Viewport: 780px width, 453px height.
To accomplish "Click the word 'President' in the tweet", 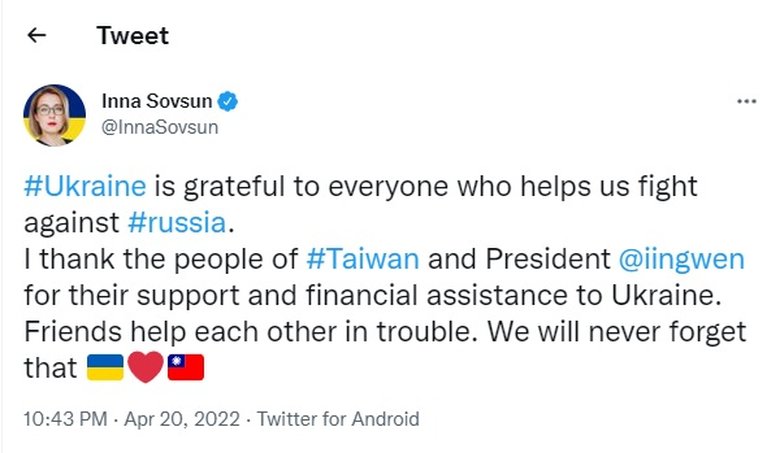I will pyautogui.click(x=545, y=261).
